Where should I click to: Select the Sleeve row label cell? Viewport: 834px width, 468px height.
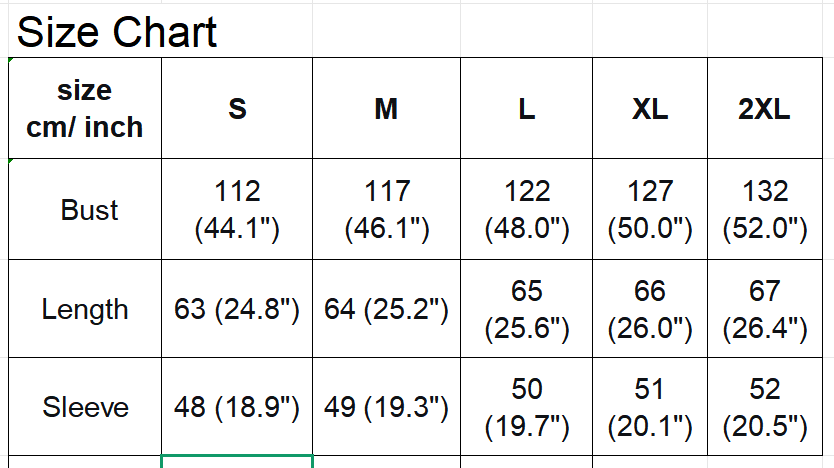85,407
